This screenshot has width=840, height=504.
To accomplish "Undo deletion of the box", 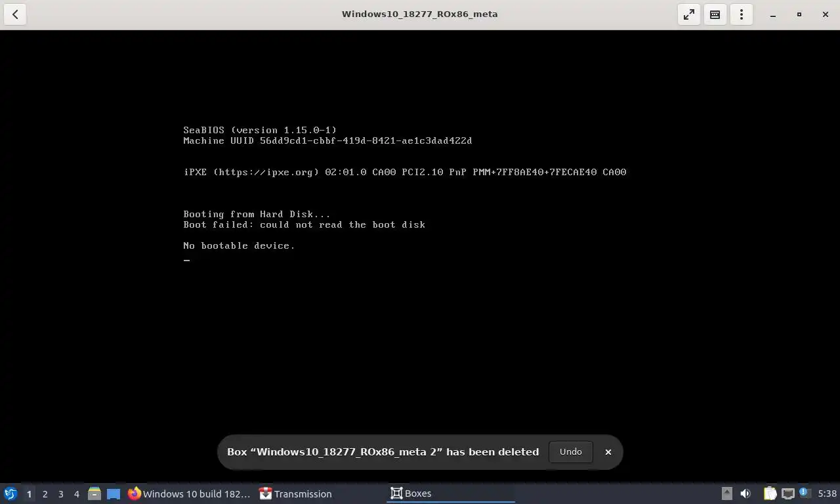I will (570, 451).
